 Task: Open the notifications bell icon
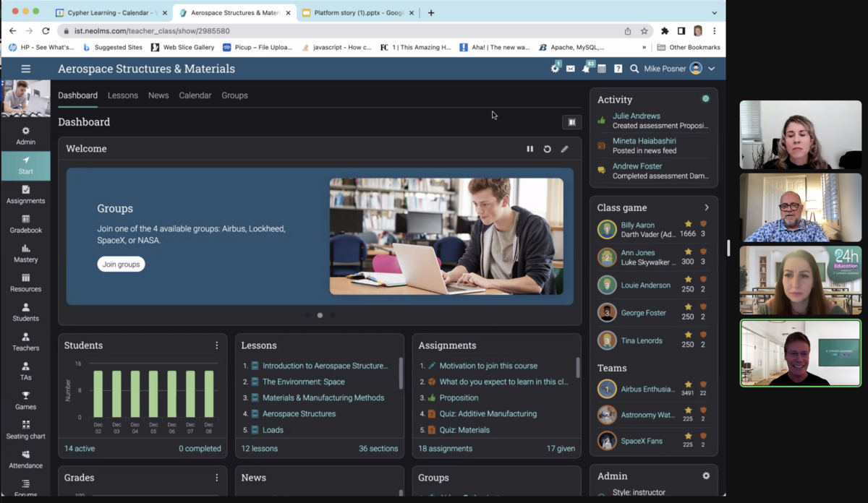pyautogui.click(x=587, y=68)
